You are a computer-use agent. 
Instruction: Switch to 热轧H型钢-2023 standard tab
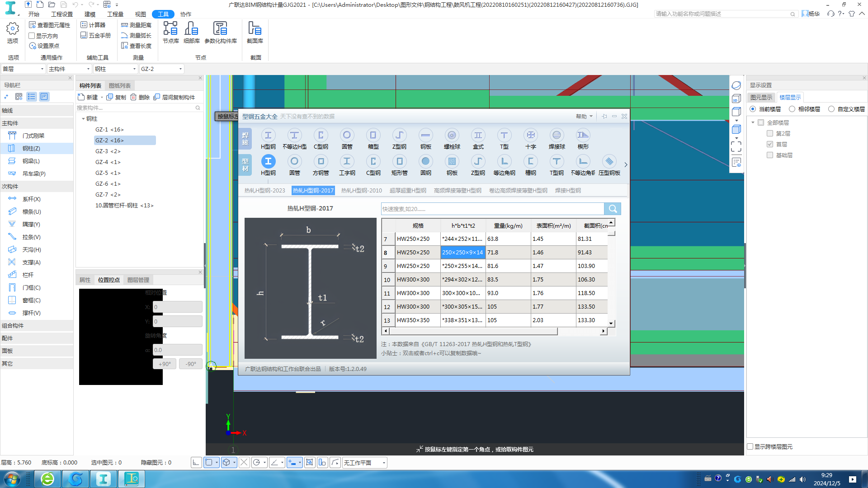264,190
